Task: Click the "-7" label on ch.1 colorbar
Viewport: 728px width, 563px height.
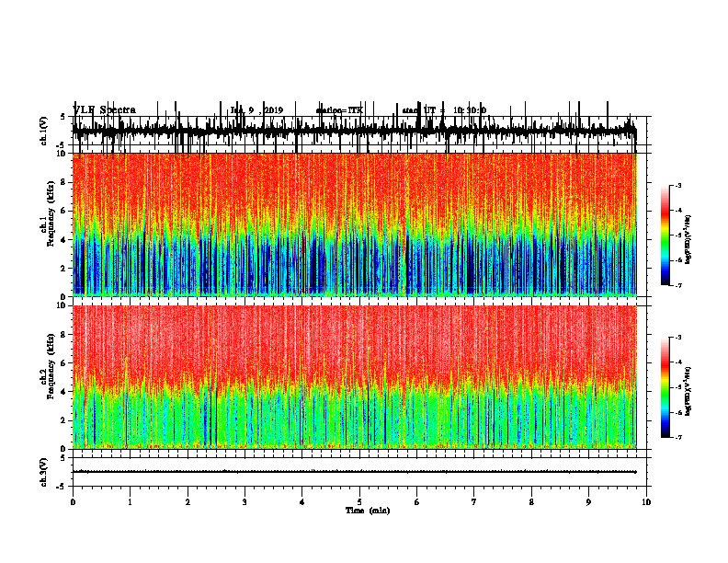Action: pos(677,285)
